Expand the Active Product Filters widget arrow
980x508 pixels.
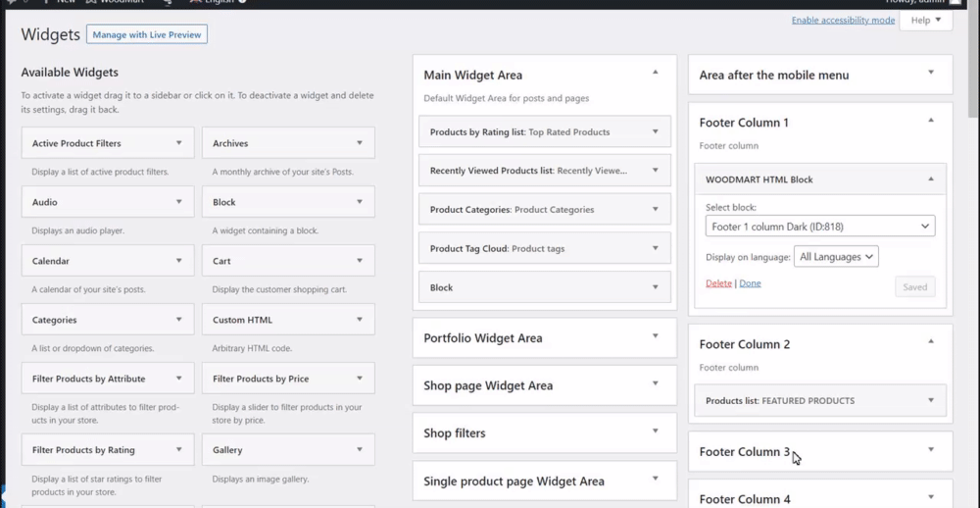coord(178,143)
